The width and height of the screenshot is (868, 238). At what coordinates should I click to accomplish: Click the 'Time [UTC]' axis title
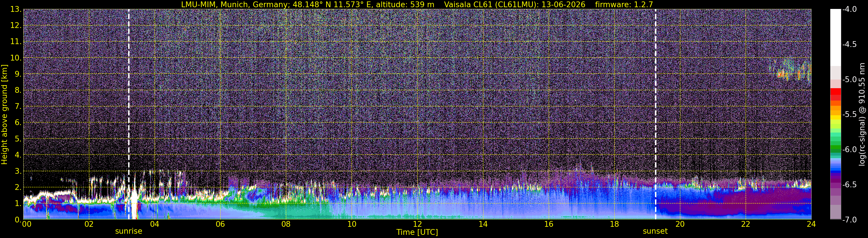[417, 232]
